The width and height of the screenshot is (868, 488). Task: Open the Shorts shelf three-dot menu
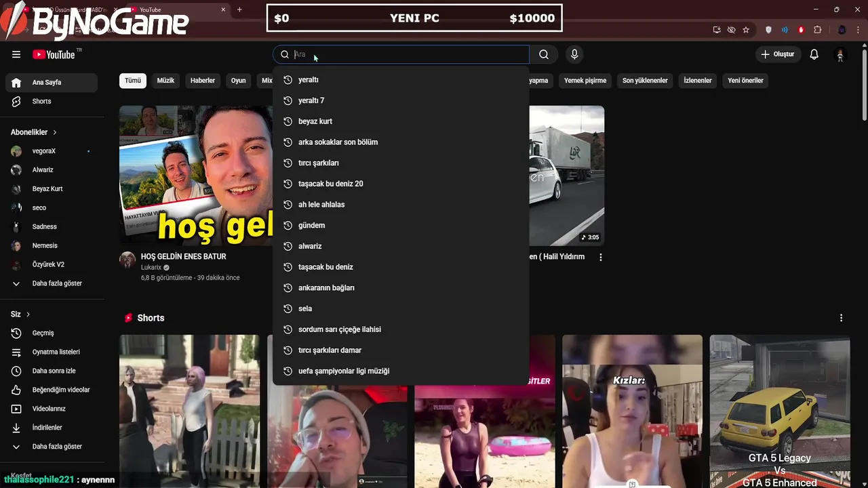[x=841, y=318]
